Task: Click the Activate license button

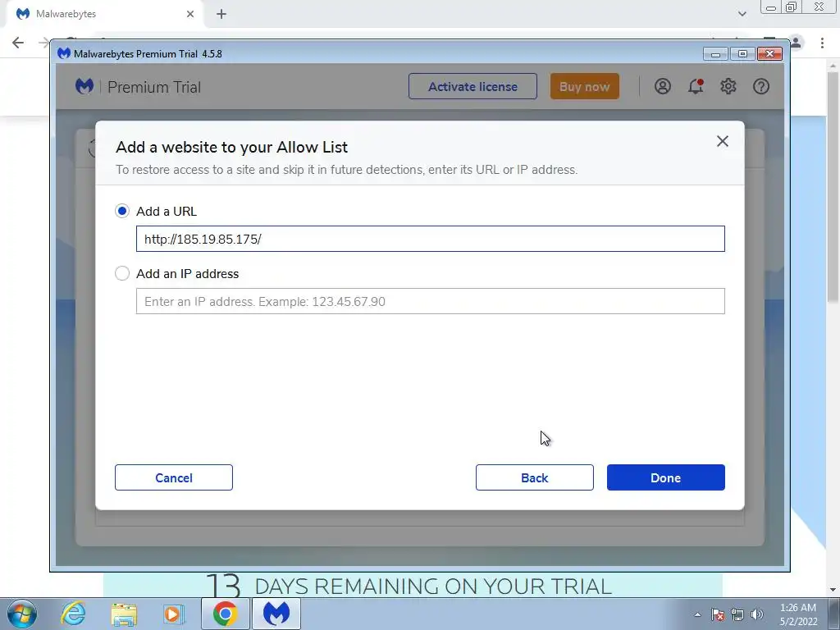Action: coord(472,86)
